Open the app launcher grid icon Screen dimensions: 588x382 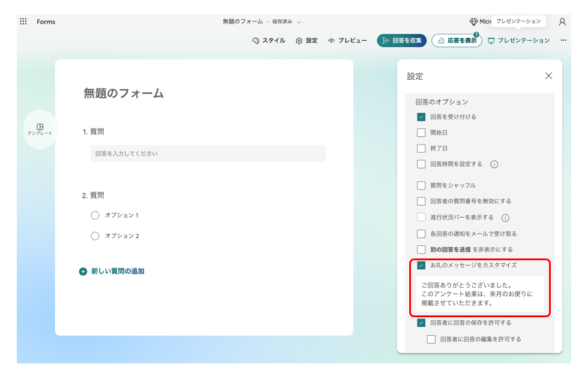pyautogui.click(x=23, y=22)
